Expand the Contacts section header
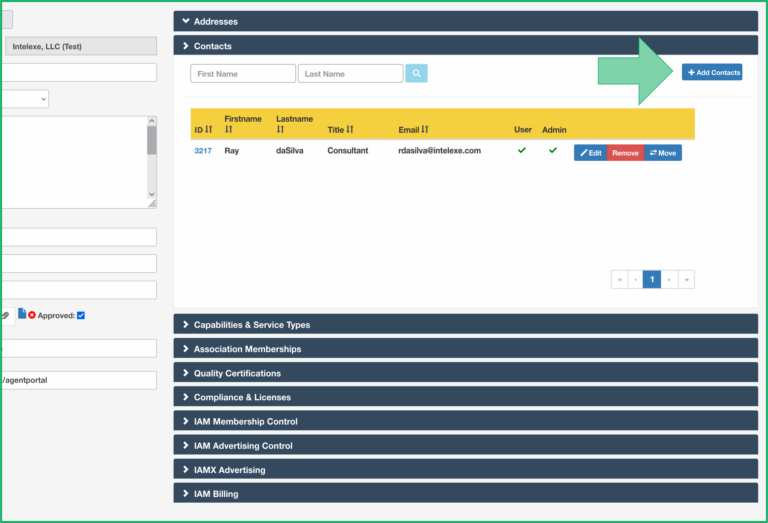The width and height of the screenshot is (768, 523). pos(465,46)
